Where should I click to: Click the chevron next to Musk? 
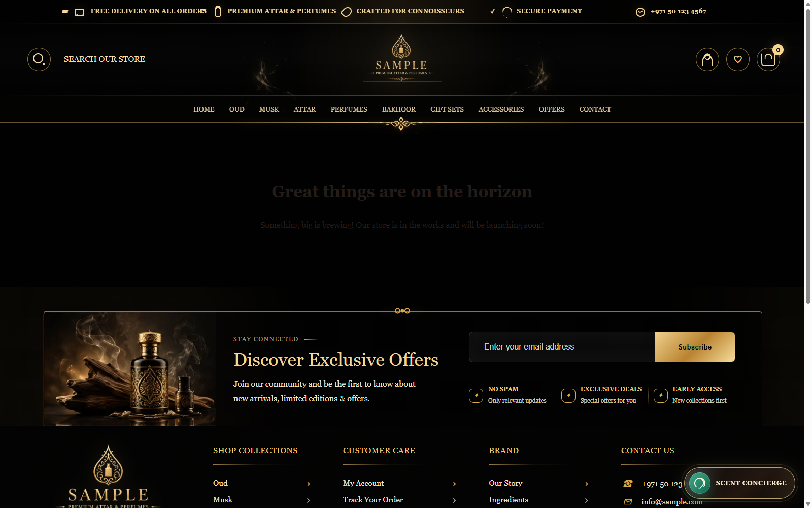point(309,500)
